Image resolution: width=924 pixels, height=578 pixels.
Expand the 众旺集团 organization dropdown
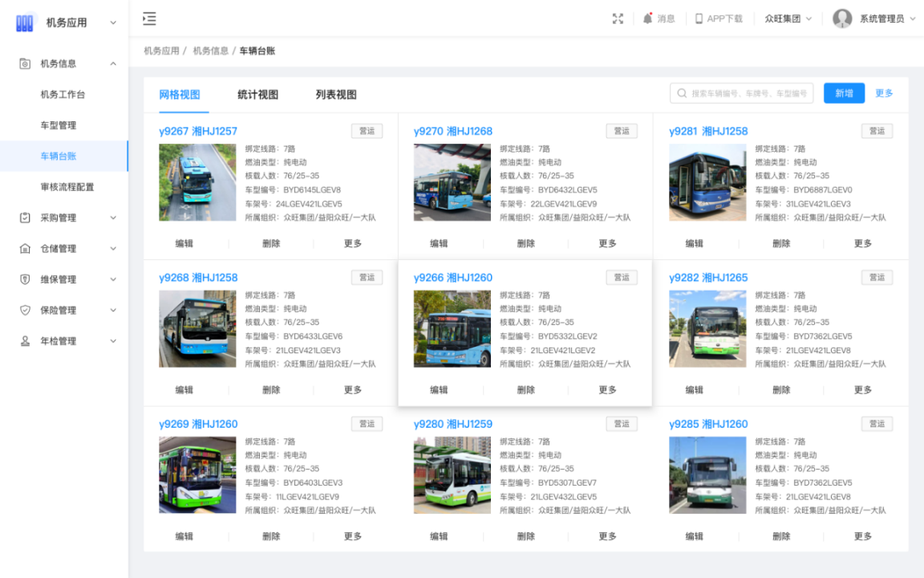tap(788, 18)
